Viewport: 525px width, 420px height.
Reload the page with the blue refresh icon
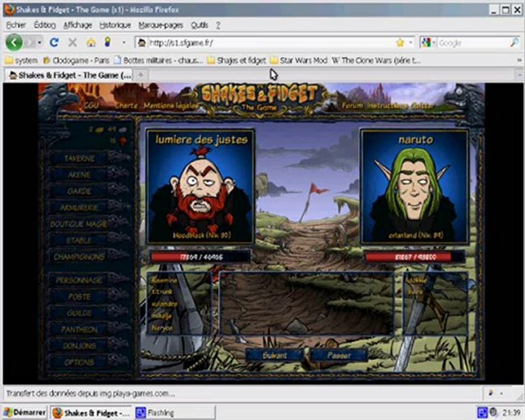54,43
